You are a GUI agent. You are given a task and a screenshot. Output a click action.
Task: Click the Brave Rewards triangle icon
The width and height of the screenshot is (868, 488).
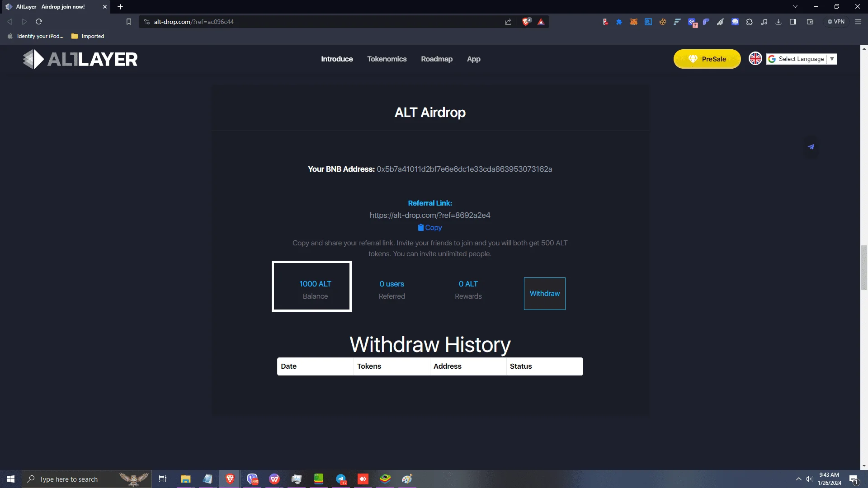pyautogui.click(x=541, y=22)
